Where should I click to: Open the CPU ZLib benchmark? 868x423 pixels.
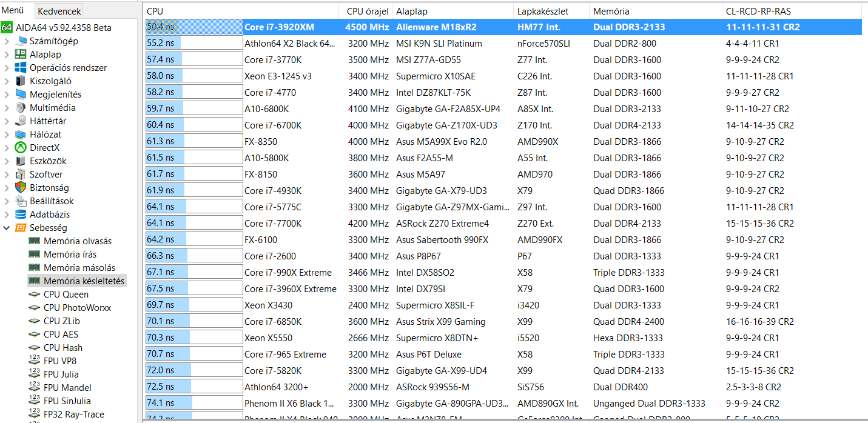pos(62,321)
